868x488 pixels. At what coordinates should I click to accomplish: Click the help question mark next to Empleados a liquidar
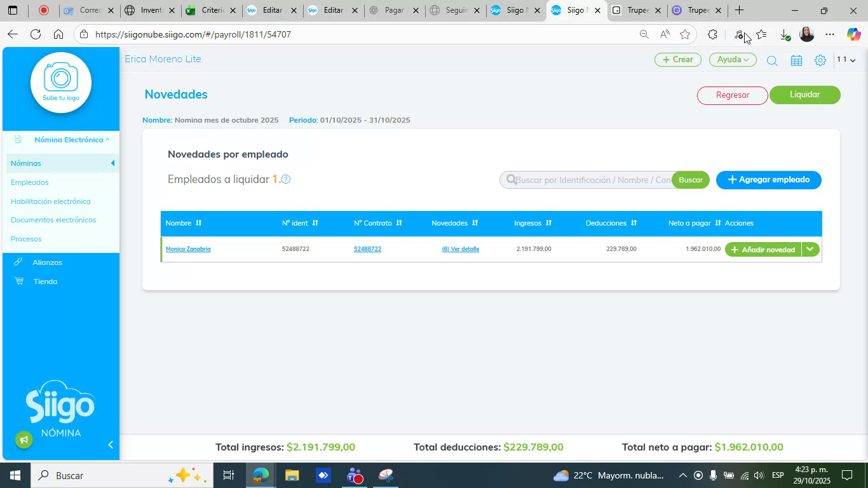tap(286, 179)
